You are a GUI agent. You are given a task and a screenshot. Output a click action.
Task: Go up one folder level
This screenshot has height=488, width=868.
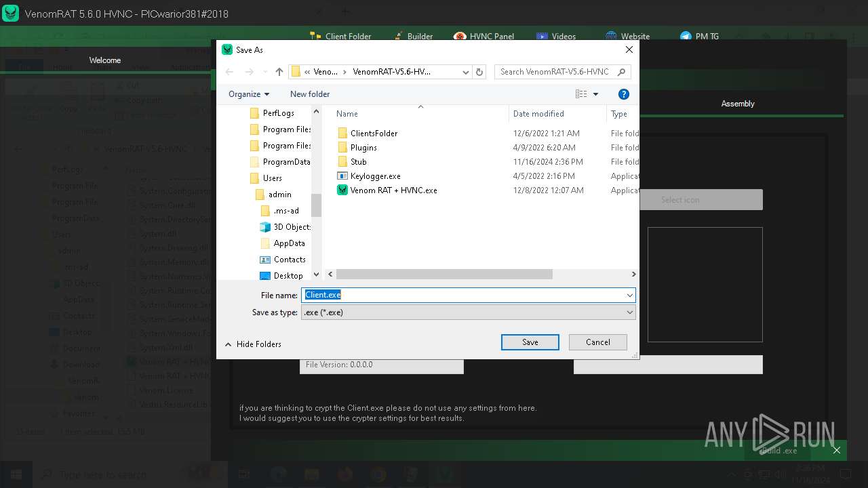[279, 72]
